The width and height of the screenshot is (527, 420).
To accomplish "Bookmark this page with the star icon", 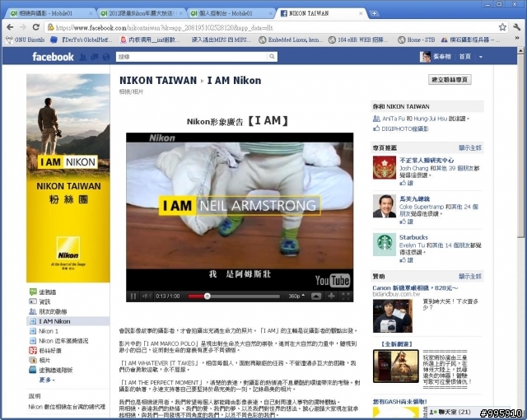I will [502, 27].
